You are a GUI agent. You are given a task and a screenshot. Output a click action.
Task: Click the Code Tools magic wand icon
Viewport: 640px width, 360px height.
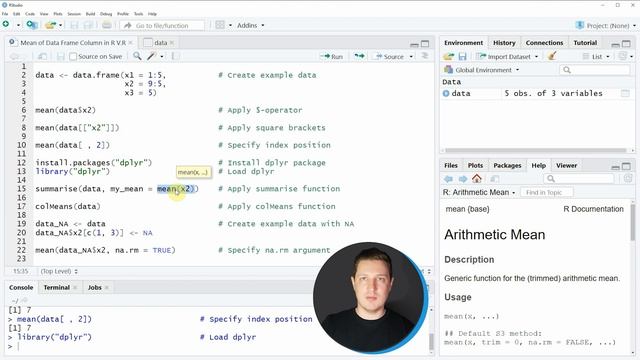(152, 56)
